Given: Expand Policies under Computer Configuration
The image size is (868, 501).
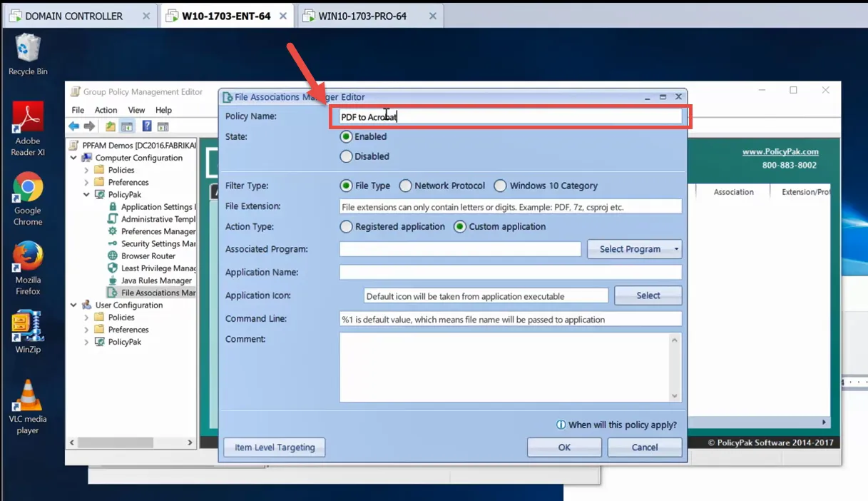Looking at the screenshot, I should click(86, 170).
